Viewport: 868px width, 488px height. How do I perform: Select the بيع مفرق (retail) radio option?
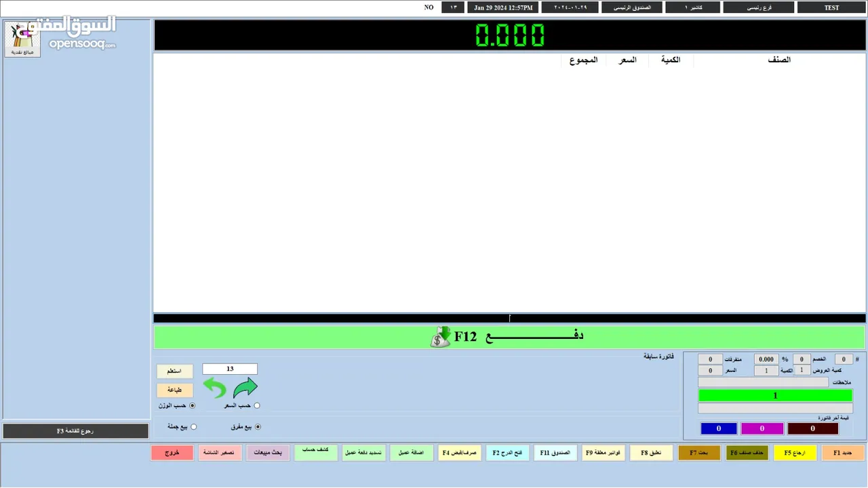(258, 427)
